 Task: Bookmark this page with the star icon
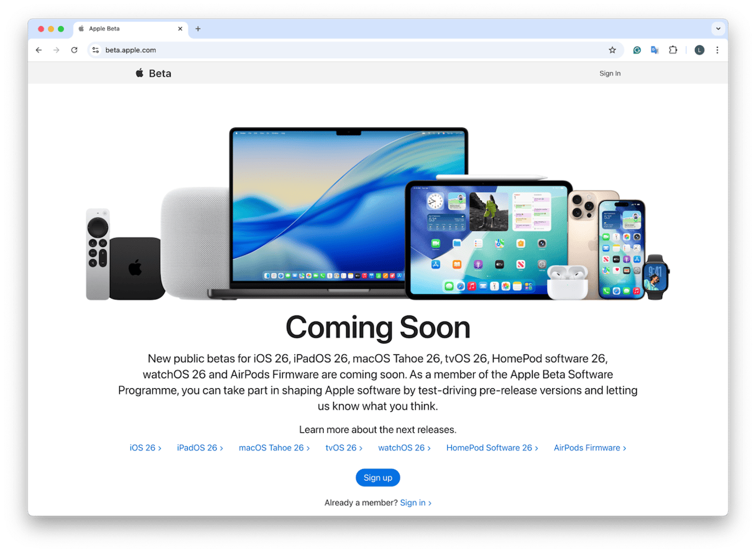(612, 50)
